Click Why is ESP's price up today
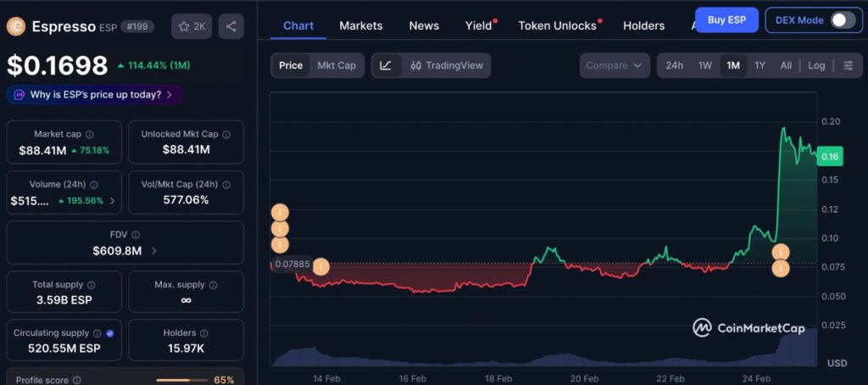This screenshot has height=385, width=868. tap(95, 95)
